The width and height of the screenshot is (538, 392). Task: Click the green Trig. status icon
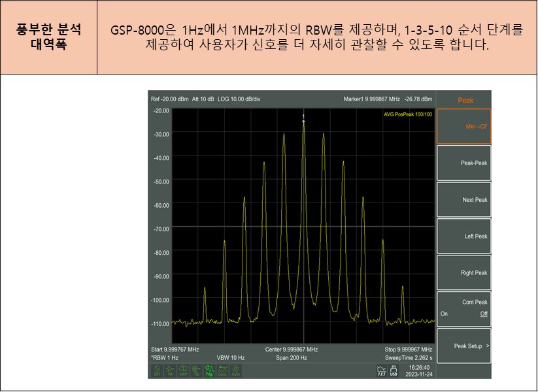pyautogui.click(x=209, y=370)
